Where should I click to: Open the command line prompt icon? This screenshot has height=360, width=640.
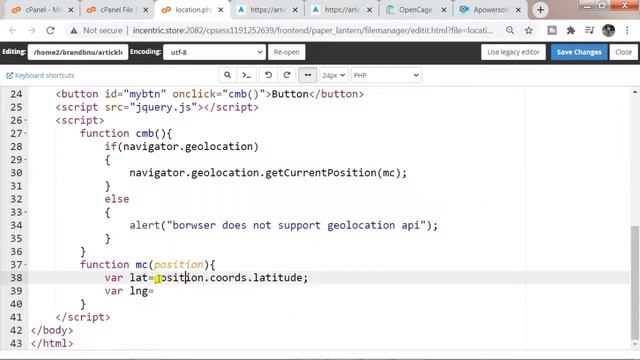[x=246, y=75]
